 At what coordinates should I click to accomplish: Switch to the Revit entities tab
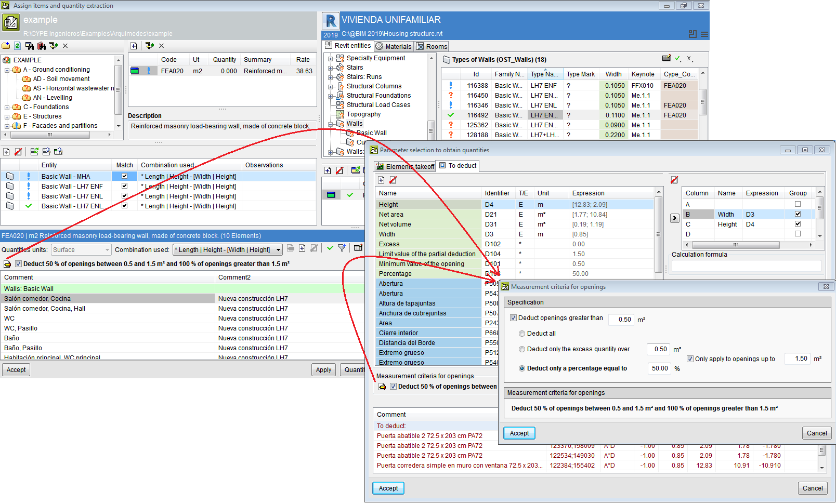coord(347,46)
